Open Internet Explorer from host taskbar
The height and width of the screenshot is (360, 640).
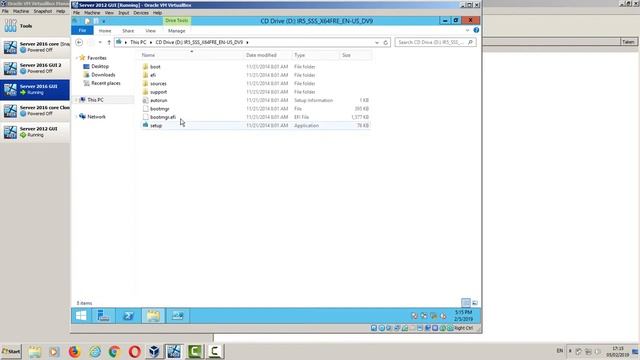(x=95, y=351)
